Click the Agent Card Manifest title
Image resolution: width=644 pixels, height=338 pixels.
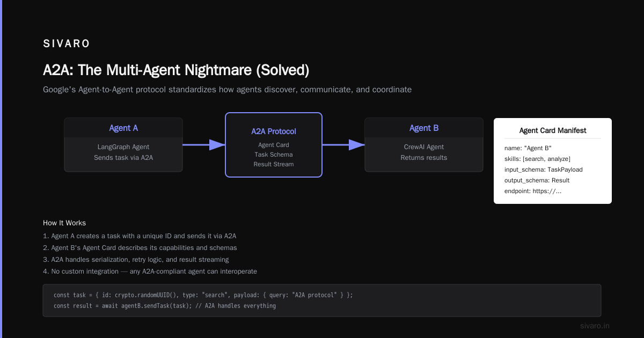(553, 130)
